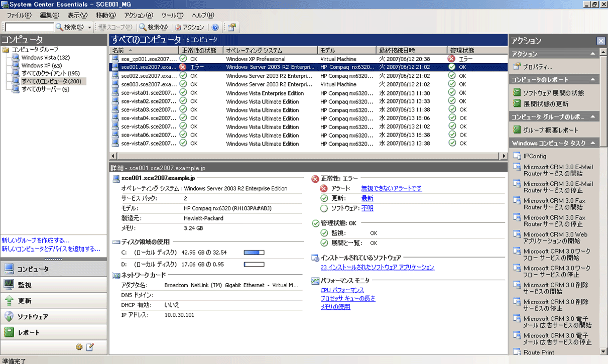
Task: Click the gear icon below navigation buttons
Action: [79, 347]
